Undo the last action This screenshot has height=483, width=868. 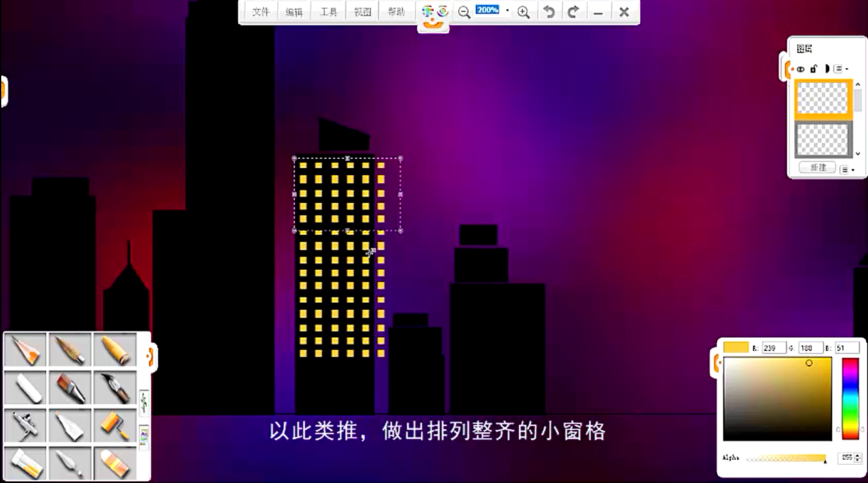[x=549, y=13]
